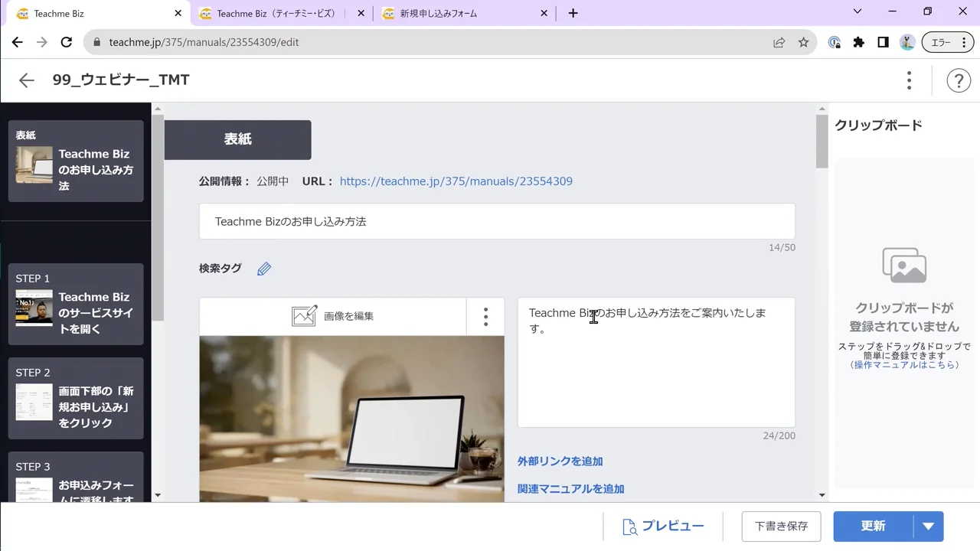Click the sidebar vertical scrollbar thumb

(158, 218)
